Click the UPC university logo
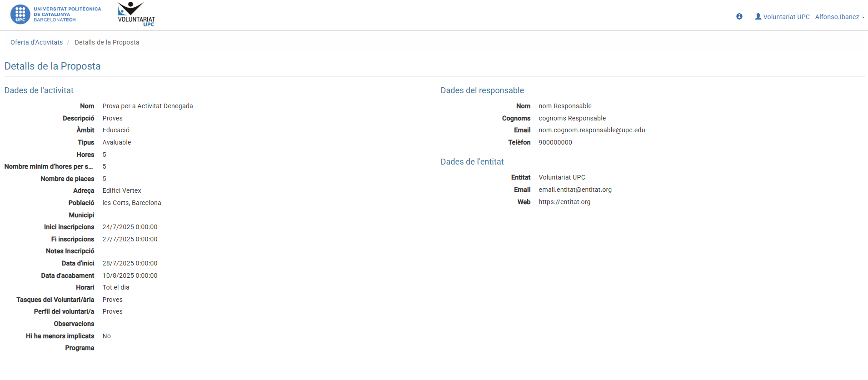The height and width of the screenshot is (380, 868). [x=55, y=15]
